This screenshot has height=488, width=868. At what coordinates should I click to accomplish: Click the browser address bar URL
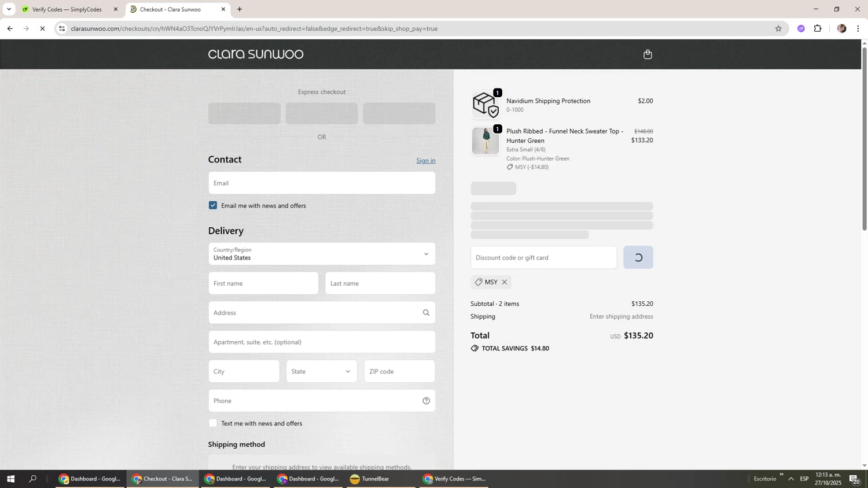[x=254, y=28]
